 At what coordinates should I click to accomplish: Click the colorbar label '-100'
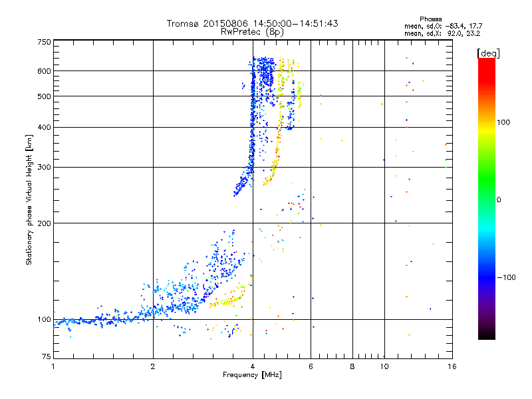(x=506, y=277)
